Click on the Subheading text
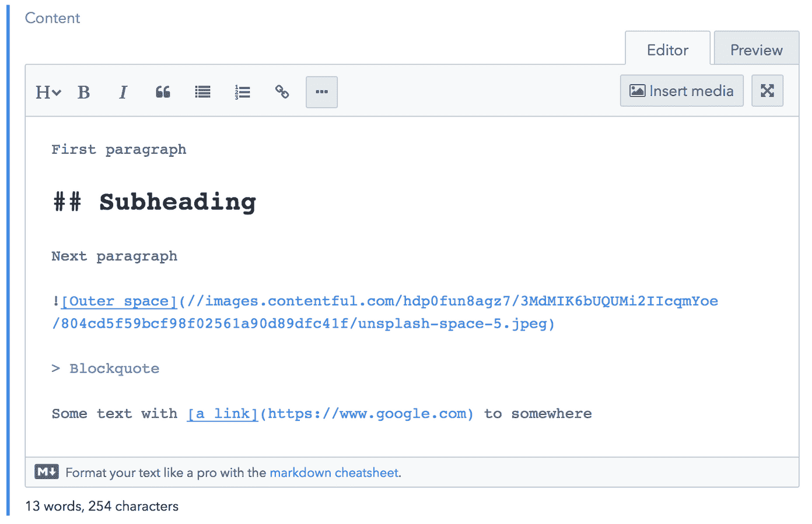Screen dimensions: 812x524 177,202
